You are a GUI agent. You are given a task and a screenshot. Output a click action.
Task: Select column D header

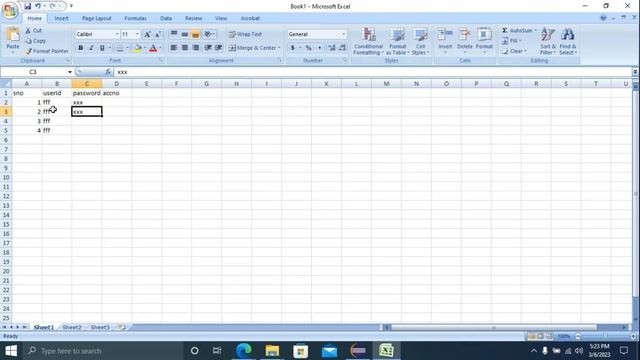117,84
